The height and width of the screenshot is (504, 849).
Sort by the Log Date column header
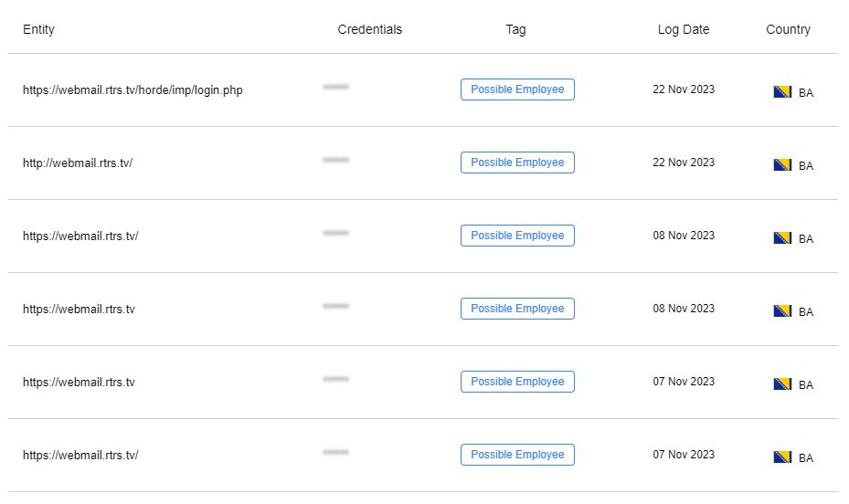[x=684, y=30]
